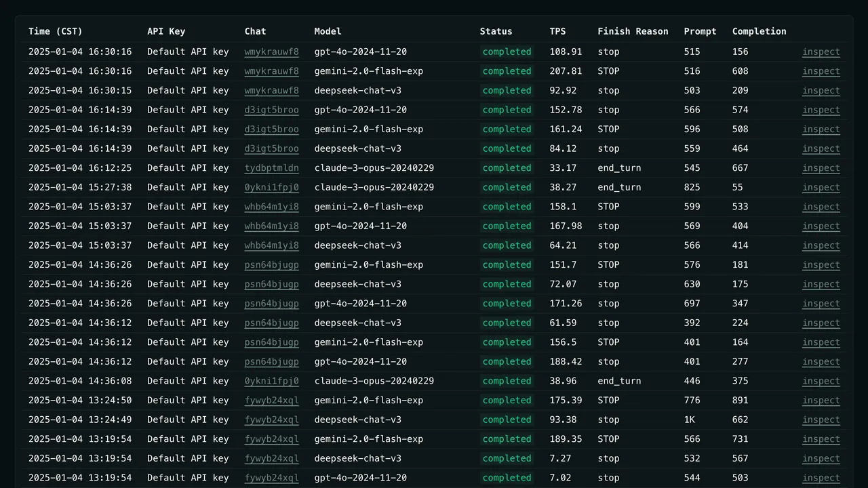Open chat wmykrauwf8 in the deepseek 16:30:15 row
This screenshot has height=488, width=868.
point(271,90)
